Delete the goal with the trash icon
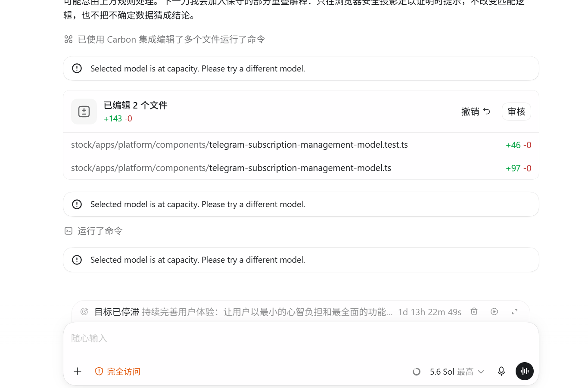Viewport: 588px width, 388px height. pos(474,311)
